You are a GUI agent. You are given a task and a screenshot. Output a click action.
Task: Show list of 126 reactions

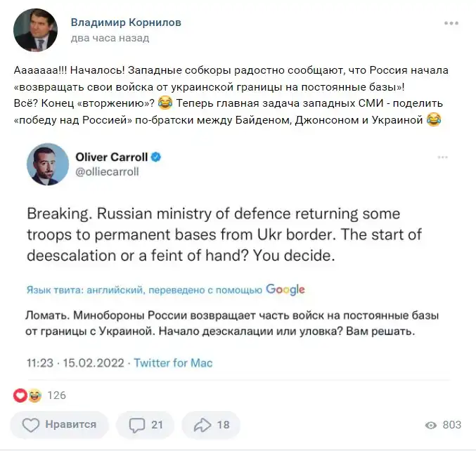[56, 396]
